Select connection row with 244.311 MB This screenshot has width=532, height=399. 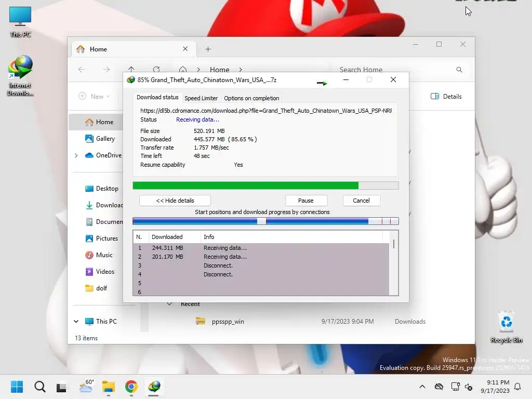tap(261, 248)
